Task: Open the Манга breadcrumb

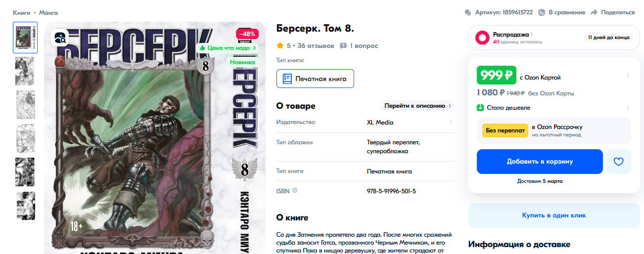Action: pyautogui.click(x=49, y=12)
